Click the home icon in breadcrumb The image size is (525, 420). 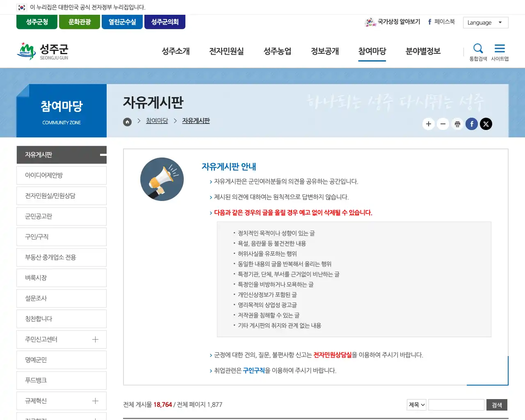click(127, 122)
